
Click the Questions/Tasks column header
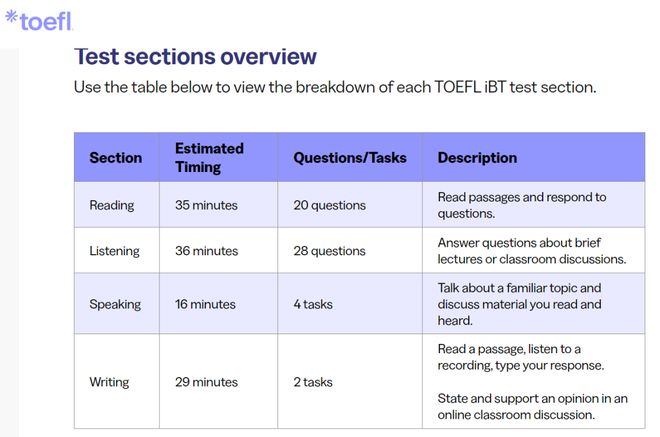coord(350,158)
